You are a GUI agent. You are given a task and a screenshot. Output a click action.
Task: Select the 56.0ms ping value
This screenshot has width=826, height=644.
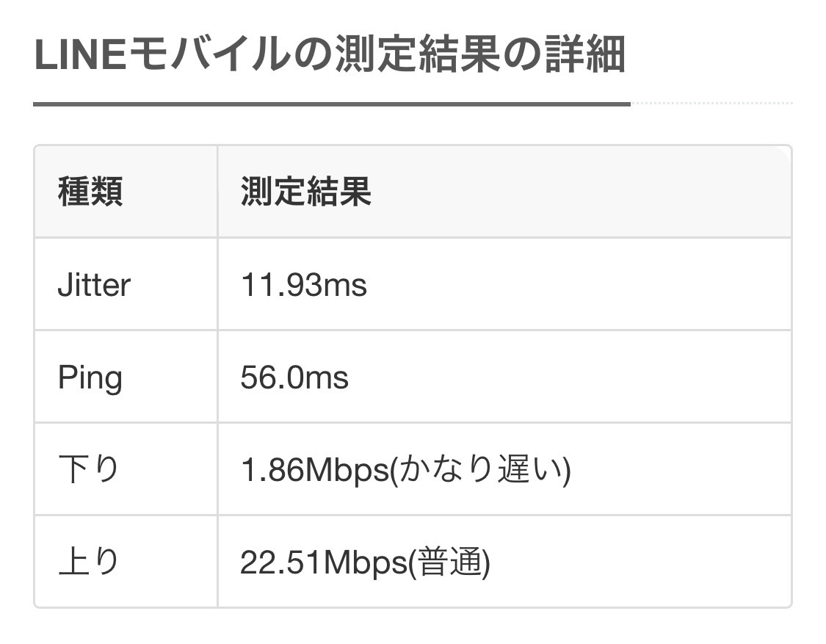pyautogui.click(x=294, y=378)
